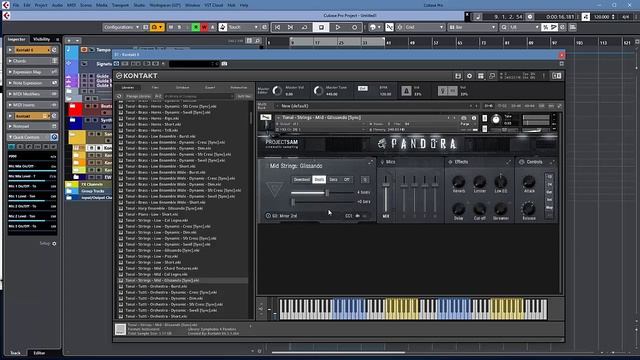
Task: Open the File menu
Action: tap(16, 5)
